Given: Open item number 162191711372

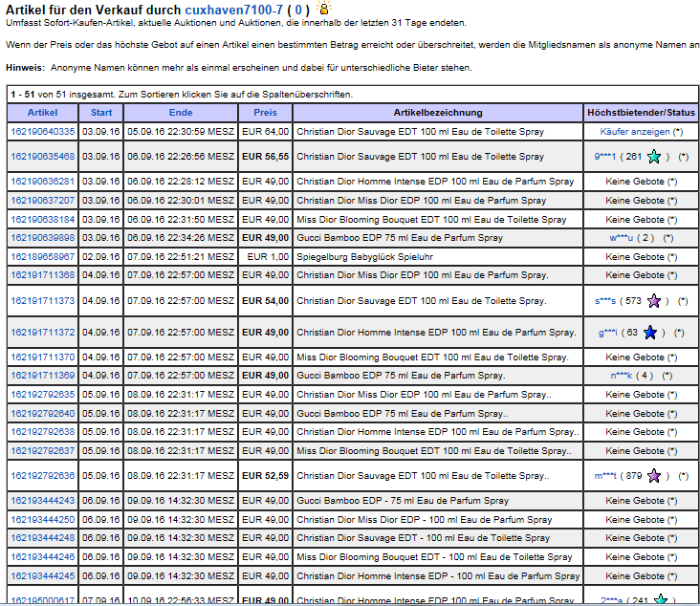Looking at the screenshot, I should tap(43, 333).
